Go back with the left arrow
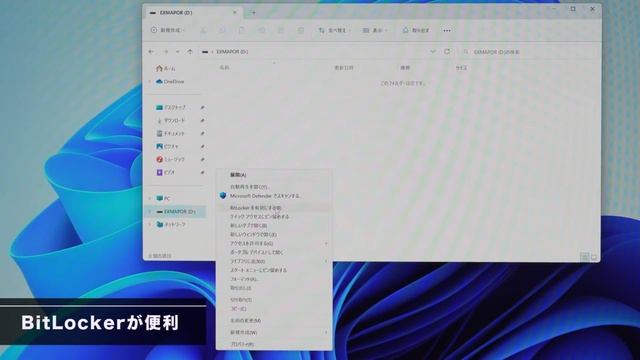This screenshot has width=640, height=360. [151, 52]
